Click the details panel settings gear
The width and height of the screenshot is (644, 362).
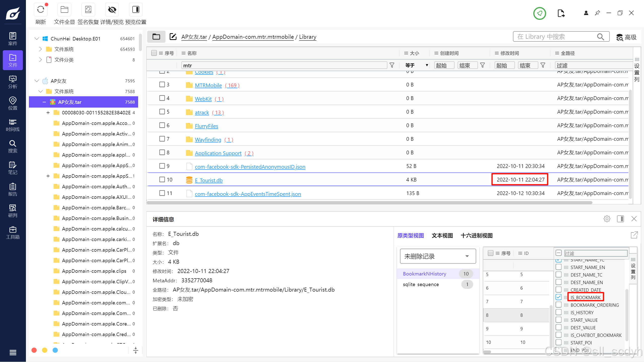tap(607, 219)
